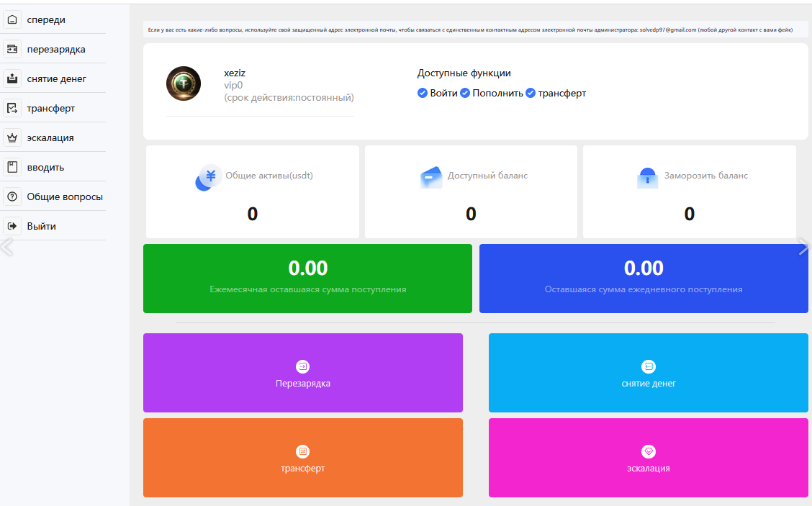Click the right carousel chevron arrow

[803, 247]
